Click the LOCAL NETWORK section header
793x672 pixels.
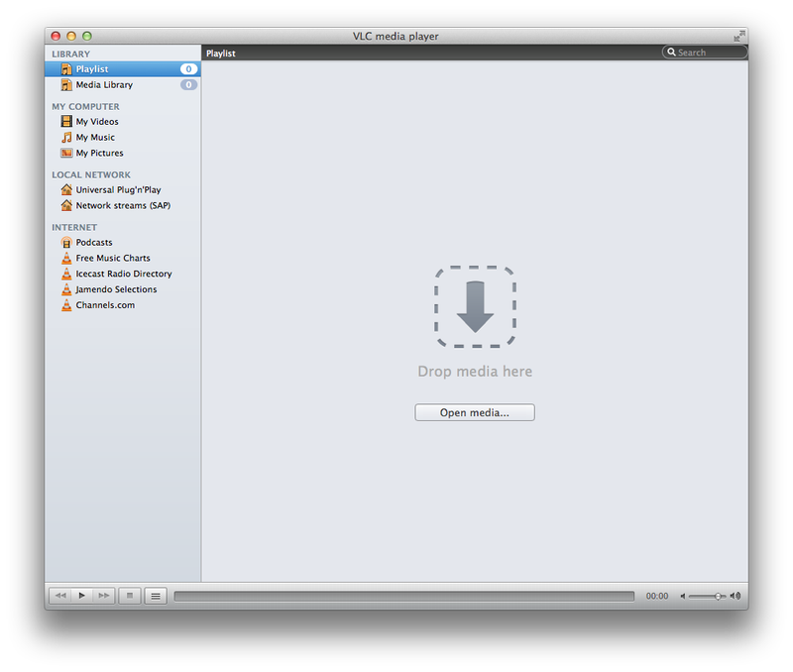click(91, 175)
